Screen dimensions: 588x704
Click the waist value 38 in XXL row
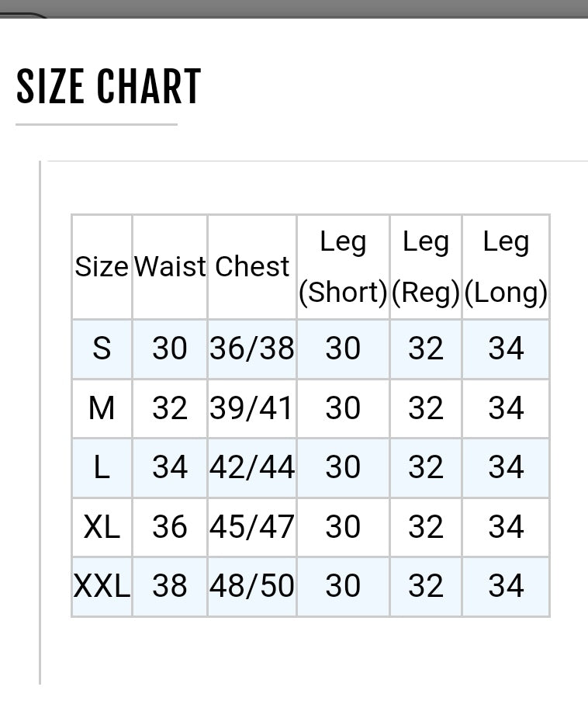(x=170, y=586)
